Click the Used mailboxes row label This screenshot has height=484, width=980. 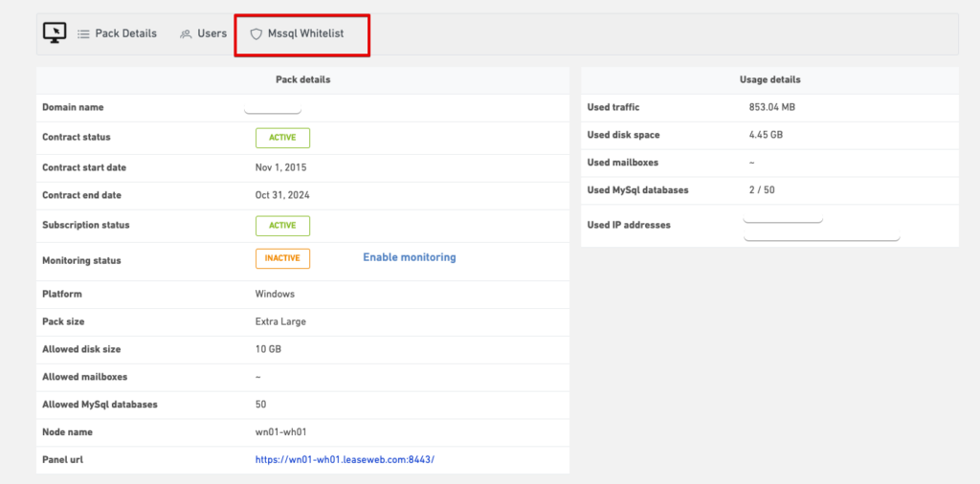pyautogui.click(x=622, y=163)
